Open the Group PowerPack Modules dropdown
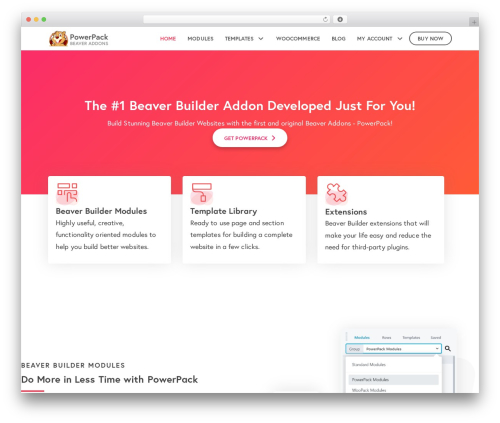This screenshot has width=500, height=423. [x=394, y=349]
